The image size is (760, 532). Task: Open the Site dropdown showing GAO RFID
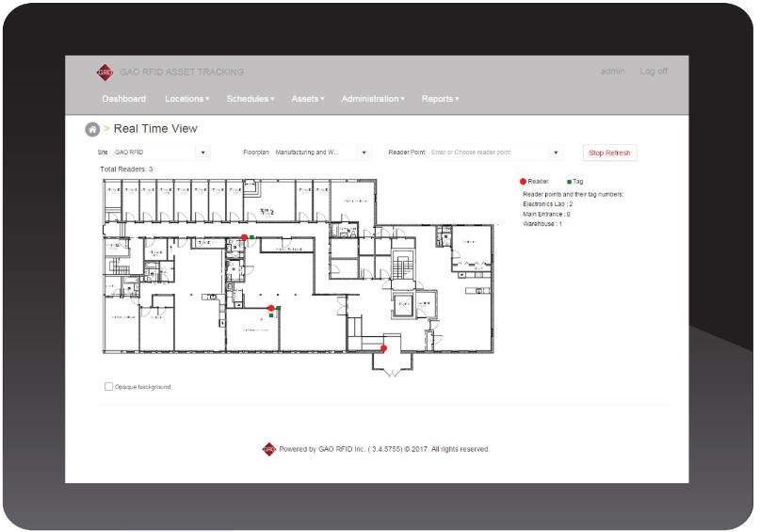[160, 153]
